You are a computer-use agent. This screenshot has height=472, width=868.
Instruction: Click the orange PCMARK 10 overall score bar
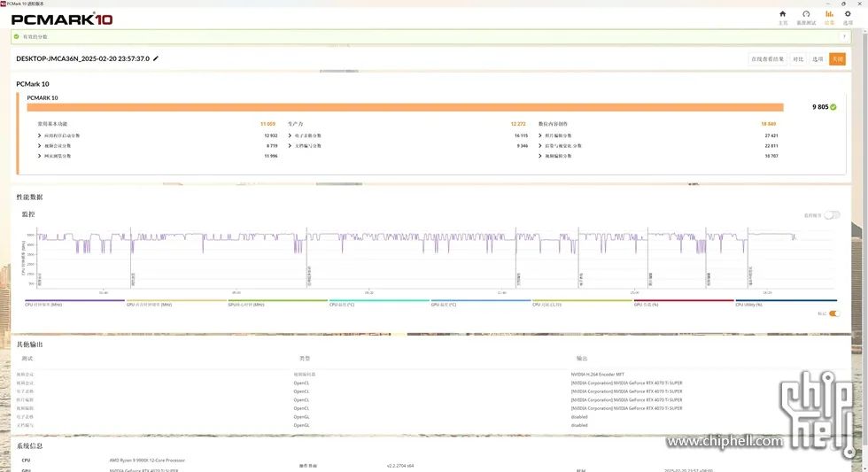point(406,107)
